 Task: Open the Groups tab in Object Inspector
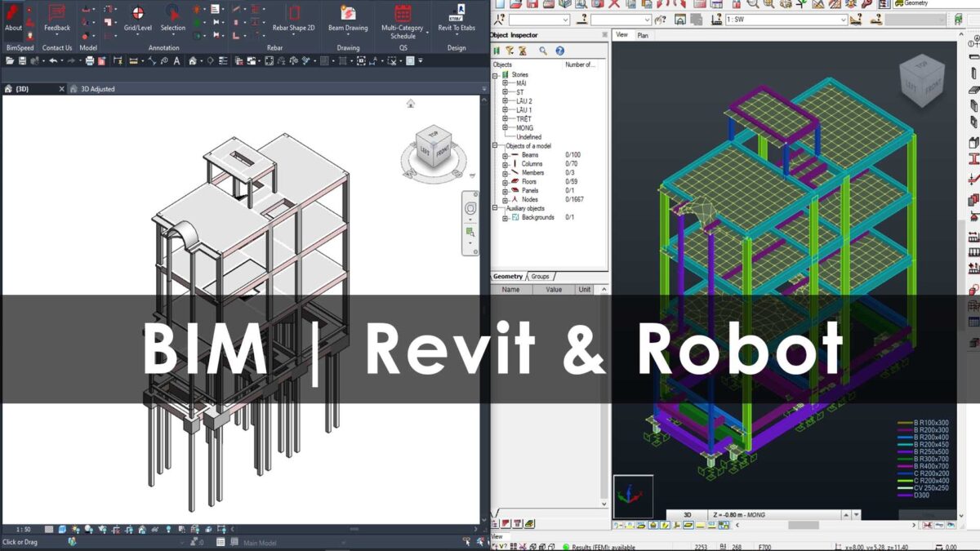(x=541, y=277)
